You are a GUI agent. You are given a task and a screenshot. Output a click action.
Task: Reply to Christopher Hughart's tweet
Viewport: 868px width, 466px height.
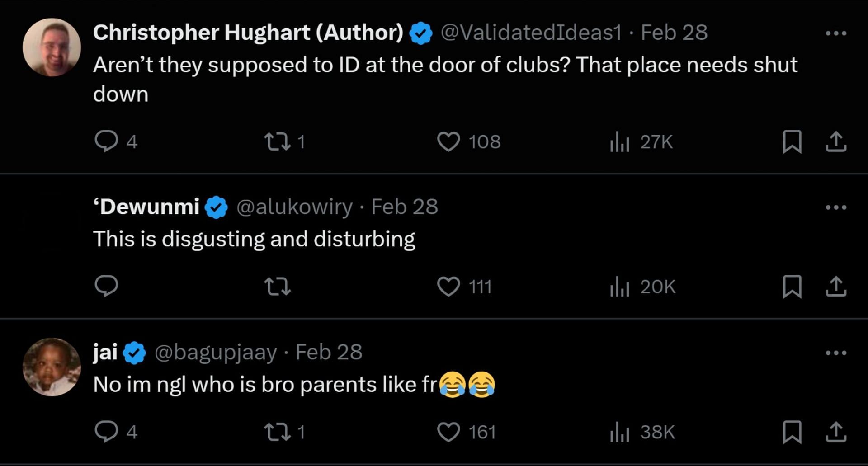[x=106, y=141]
